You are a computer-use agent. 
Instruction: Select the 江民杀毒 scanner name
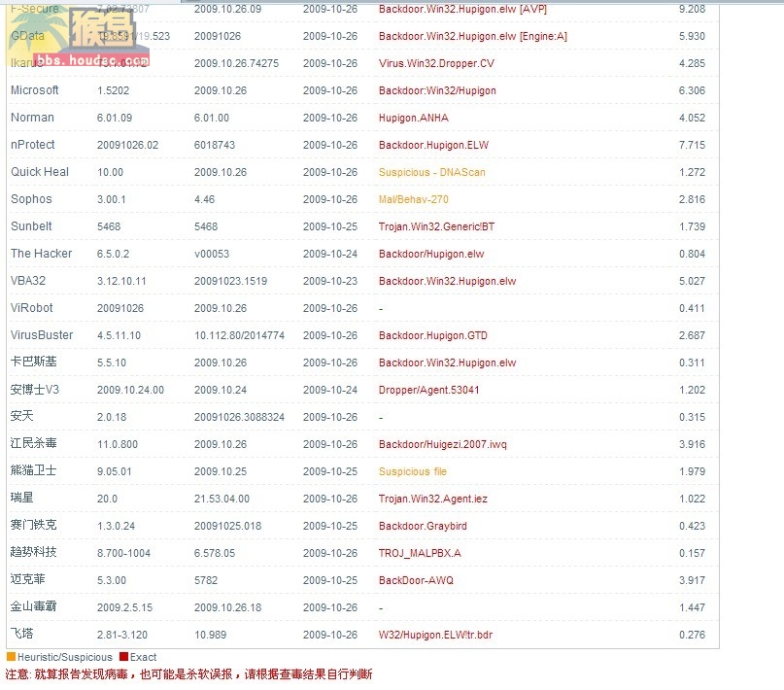click(x=33, y=443)
